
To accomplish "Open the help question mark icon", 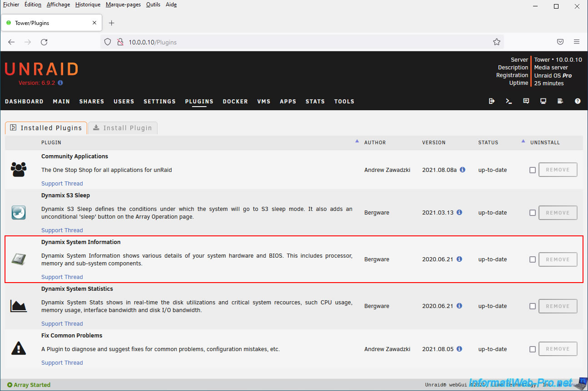I will coord(578,101).
